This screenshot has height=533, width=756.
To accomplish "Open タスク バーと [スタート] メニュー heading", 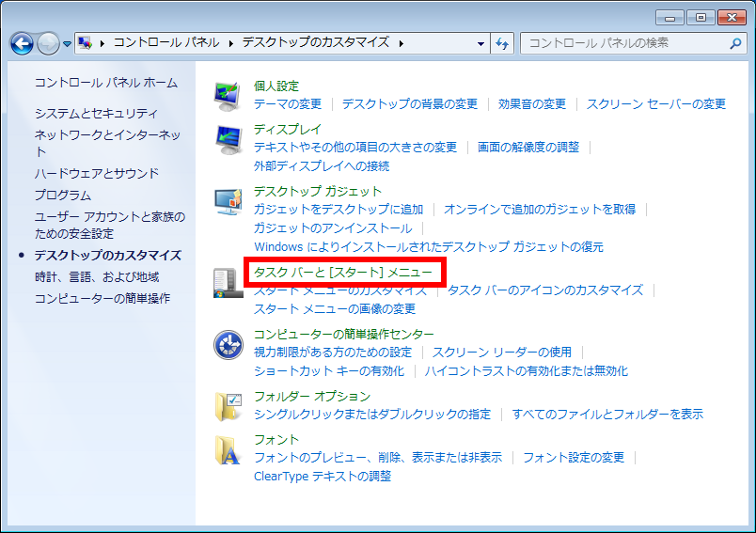I will (343, 273).
